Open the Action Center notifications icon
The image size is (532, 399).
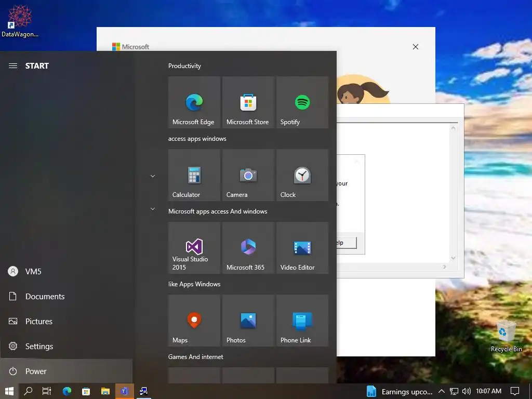pyautogui.click(x=515, y=391)
